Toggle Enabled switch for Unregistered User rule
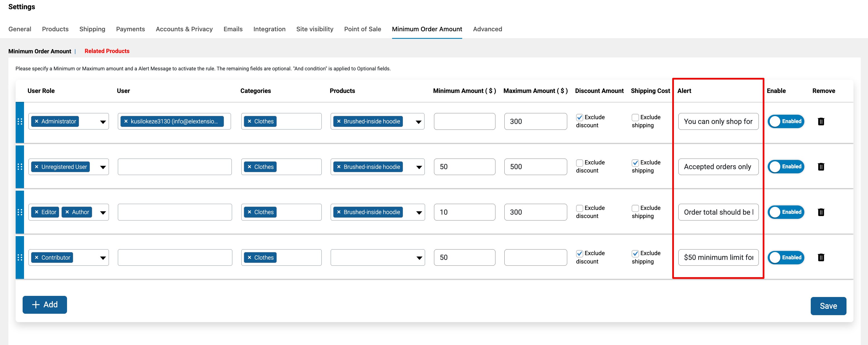The height and width of the screenshot is (345, 868). (786, 166)
